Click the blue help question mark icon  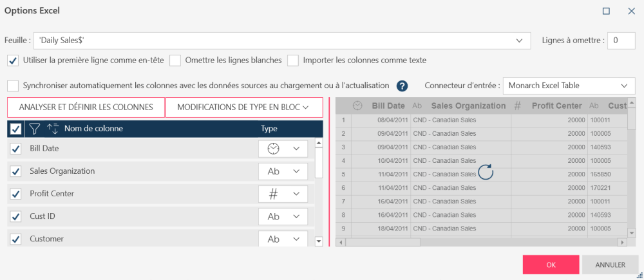pos(402,86)
